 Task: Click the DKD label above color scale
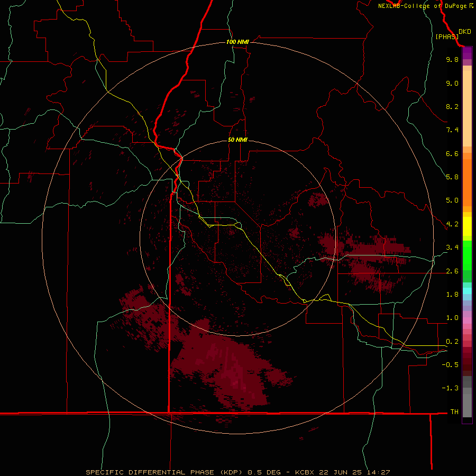(465, 32)
